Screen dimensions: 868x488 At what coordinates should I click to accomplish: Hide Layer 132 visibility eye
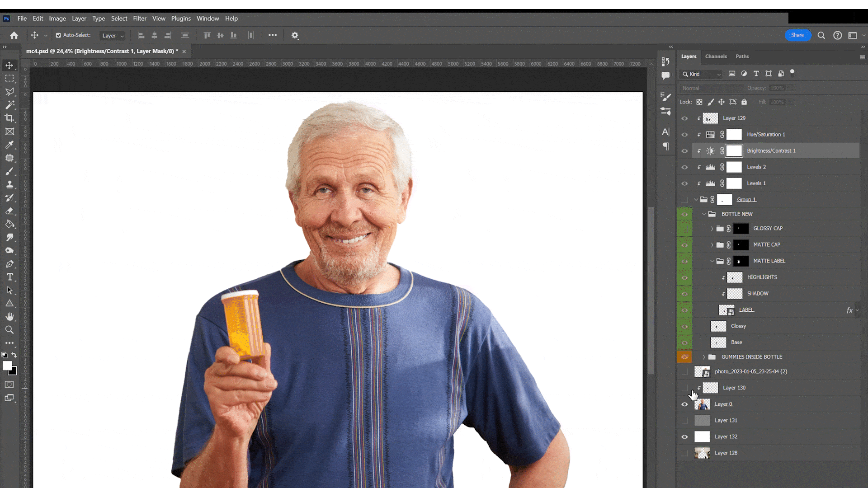684,437
